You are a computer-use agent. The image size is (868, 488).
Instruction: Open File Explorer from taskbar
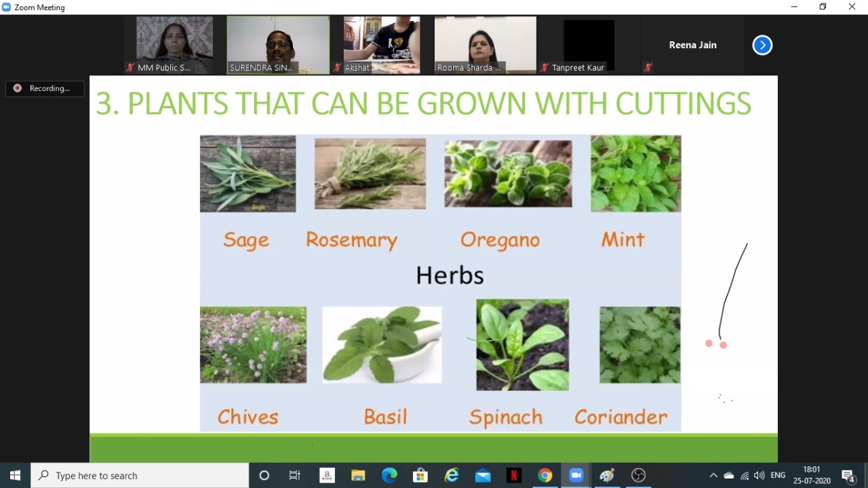(358, 476)
